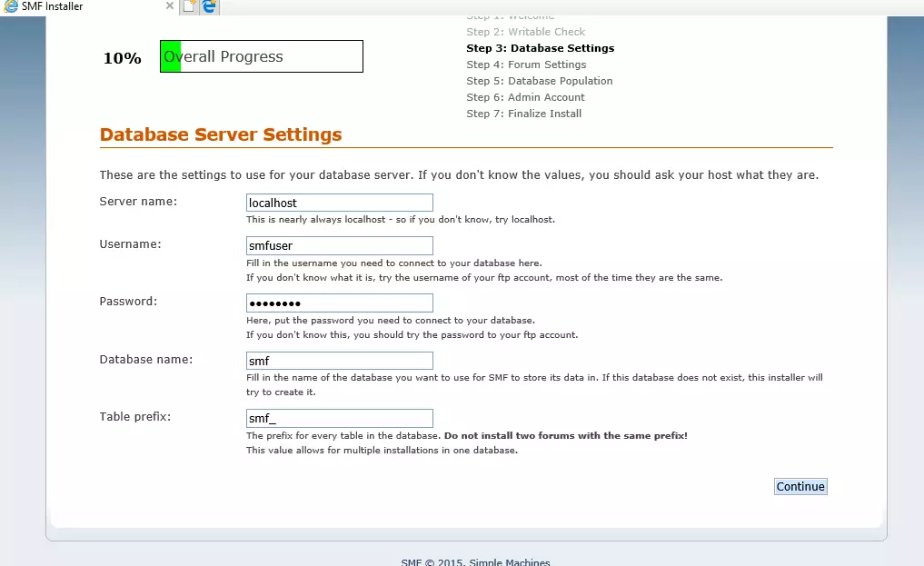Click the intro sentence "These are the settings to use"

pyautogui.click(x=459, y=175)
